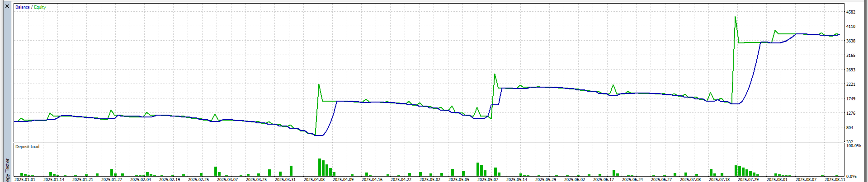
Task: Click the 2025.06.24 date label
Action: [632, 180]
